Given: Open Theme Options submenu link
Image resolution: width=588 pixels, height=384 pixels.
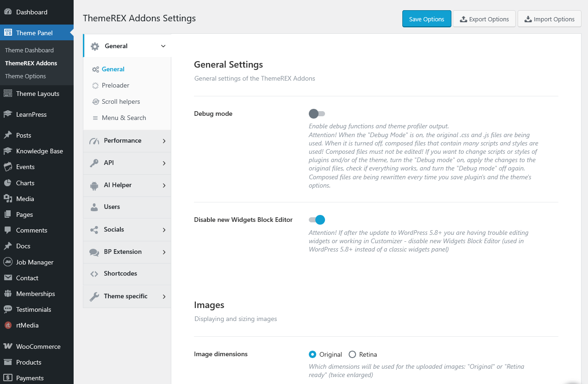Looking at the screenshot, I should coord(25,76).
